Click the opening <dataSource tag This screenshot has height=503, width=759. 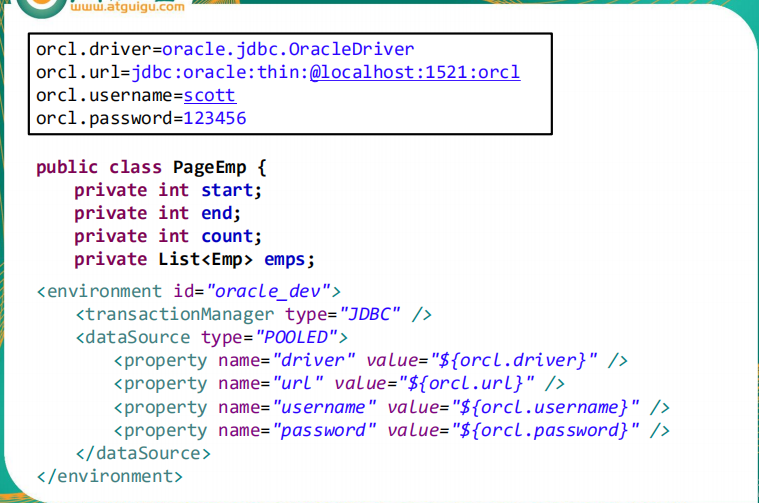point(133,337)
